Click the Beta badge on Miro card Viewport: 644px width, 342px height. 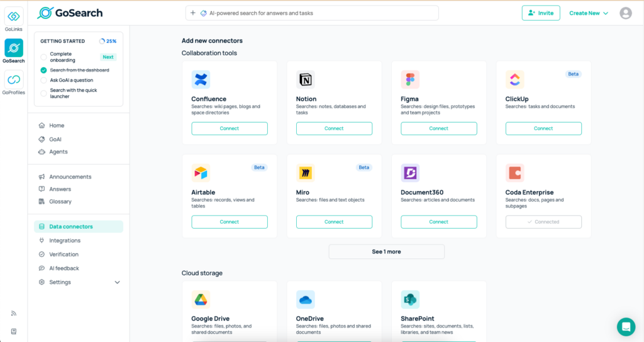tap(364, 167)
